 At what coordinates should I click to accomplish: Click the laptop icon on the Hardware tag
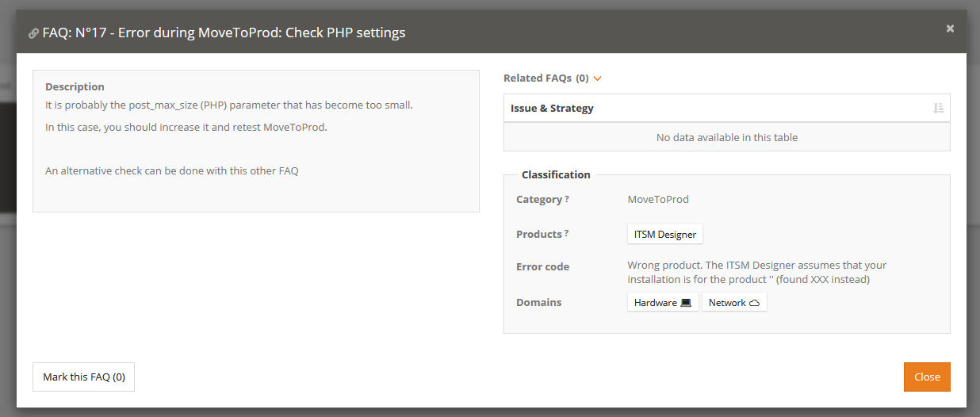[x=686, y=303]
